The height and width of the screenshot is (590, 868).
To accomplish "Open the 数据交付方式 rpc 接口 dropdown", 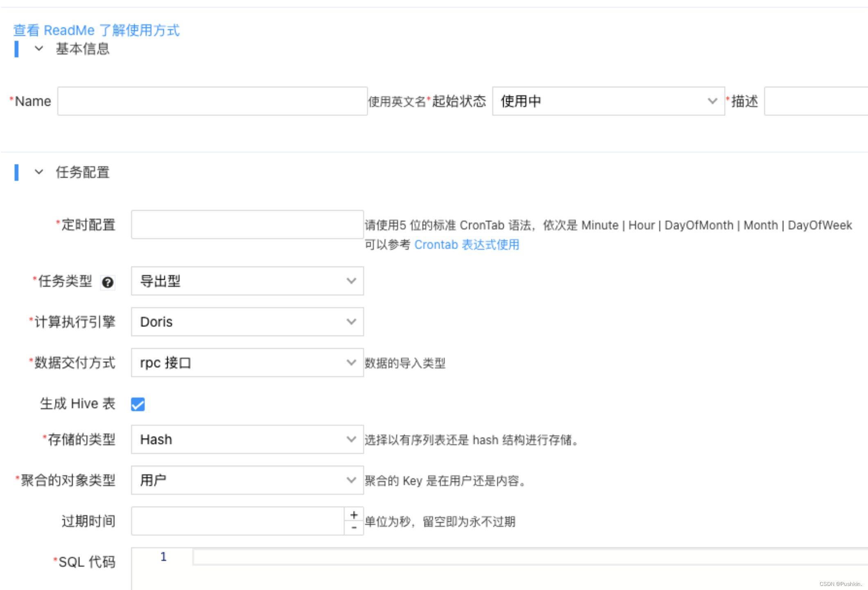I will tap(247, 363).
